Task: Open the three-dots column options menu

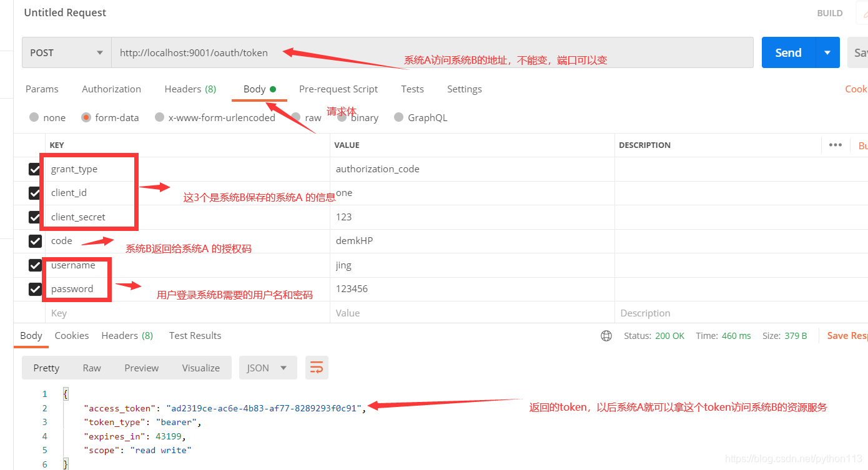Action: 836,145
